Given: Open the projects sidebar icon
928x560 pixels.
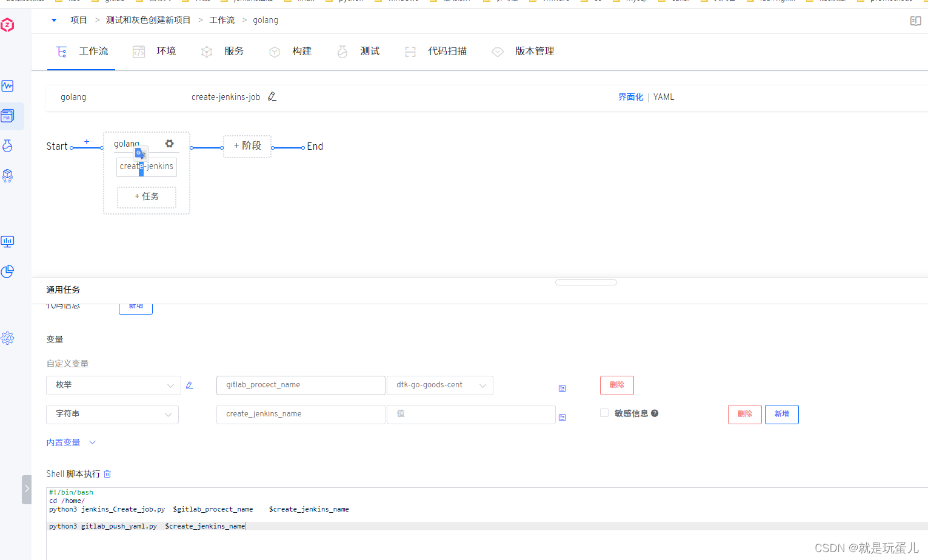Looking at the screenshot, I should tap(7, 116).
